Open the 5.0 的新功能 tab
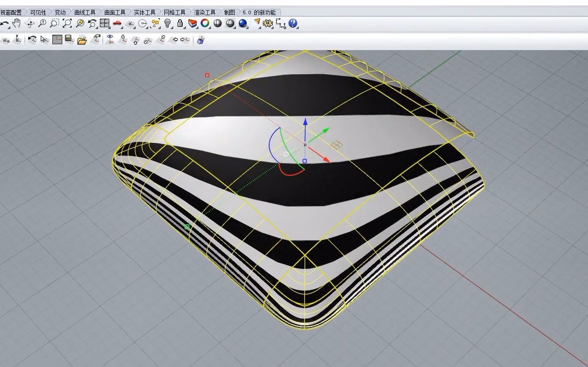The image size is (588, 367). [x=259, y=13]
